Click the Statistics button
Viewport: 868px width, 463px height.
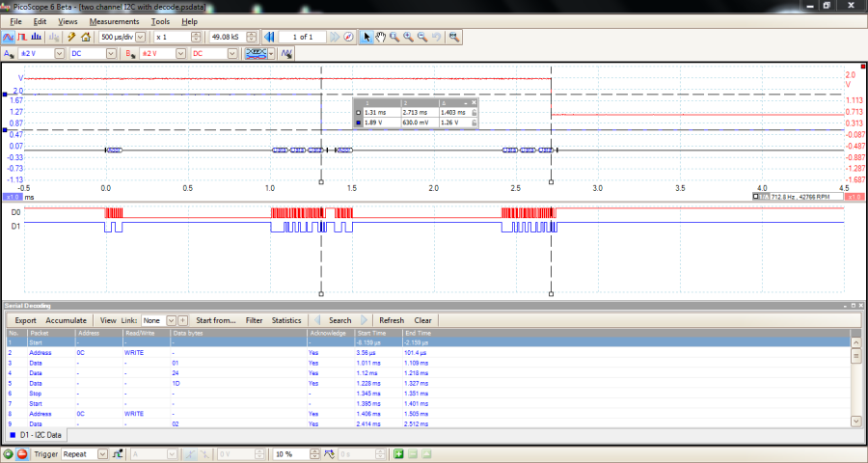[286, 320]
